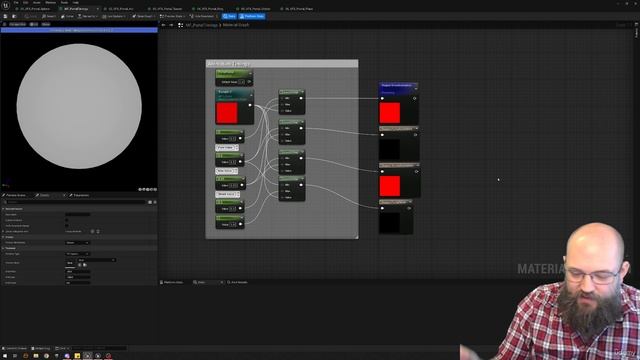Open the Output Log
Screen dimensions: 640x360
pyautogui.click(x=41, y=348)
